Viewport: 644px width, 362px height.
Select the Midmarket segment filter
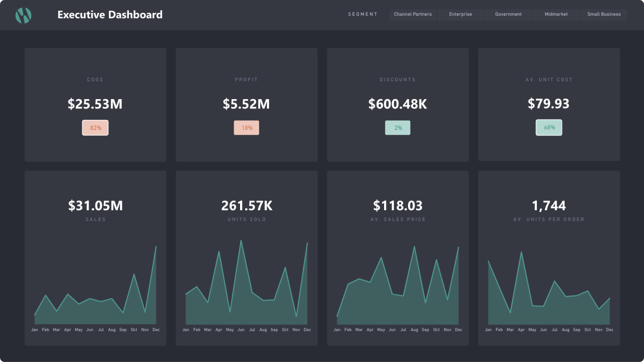556,14
